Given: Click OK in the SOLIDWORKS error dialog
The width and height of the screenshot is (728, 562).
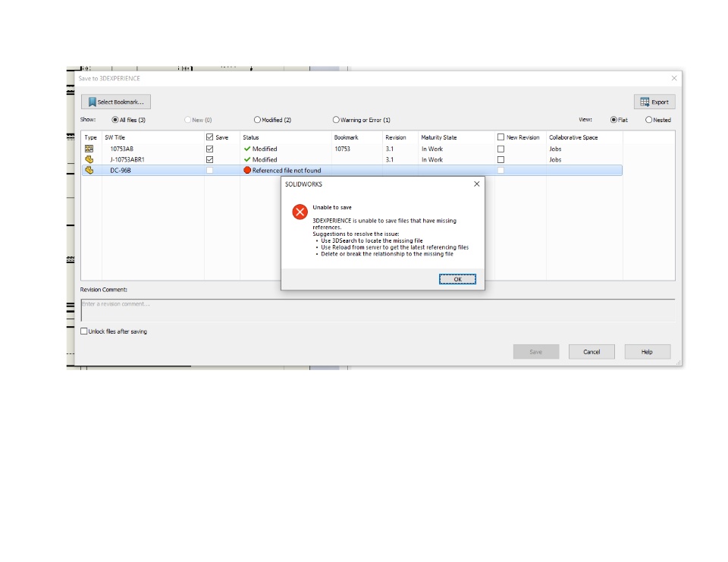Looking at the screenshot, I should click(x=457, y=279).
